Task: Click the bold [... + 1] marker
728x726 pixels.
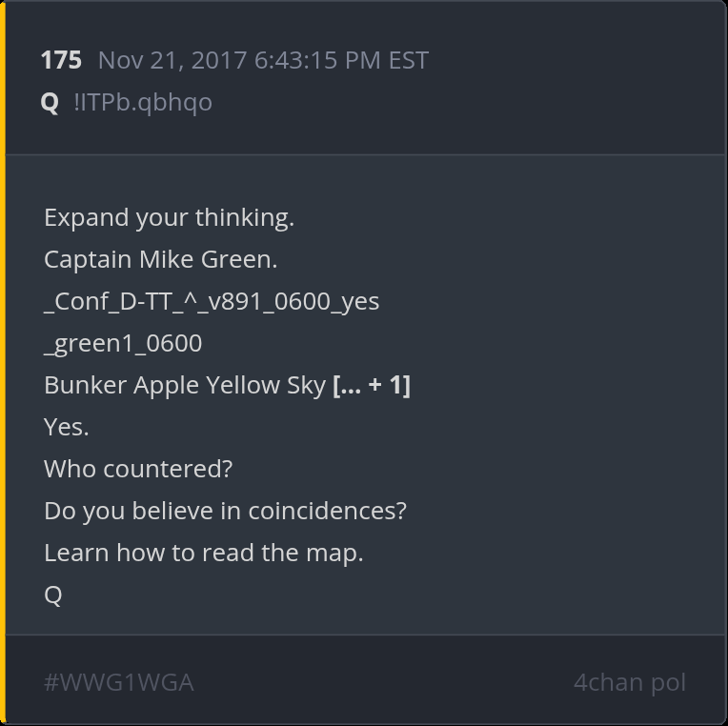Action: point(372,385)
